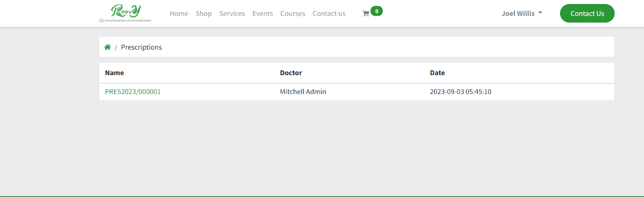Screen dimensions: 644x197
Task: Expand the Joel Willis user dropdown
Action: 522,14
